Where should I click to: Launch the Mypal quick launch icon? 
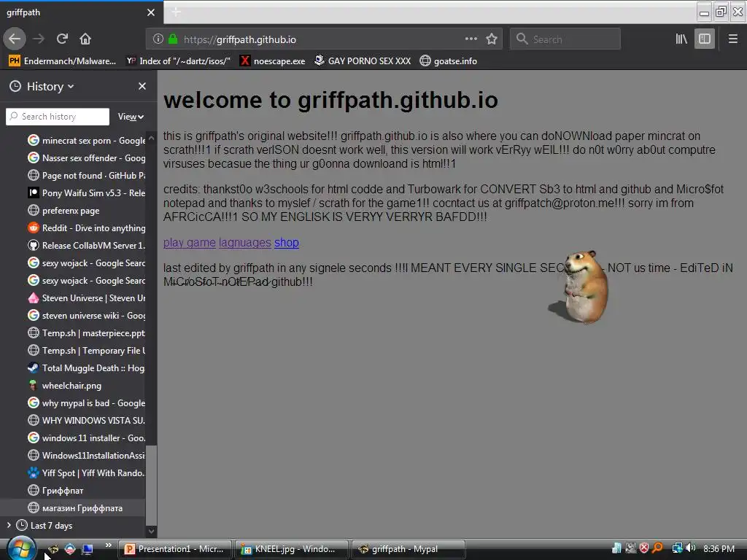pyautogui.click(x=53, y=549)
